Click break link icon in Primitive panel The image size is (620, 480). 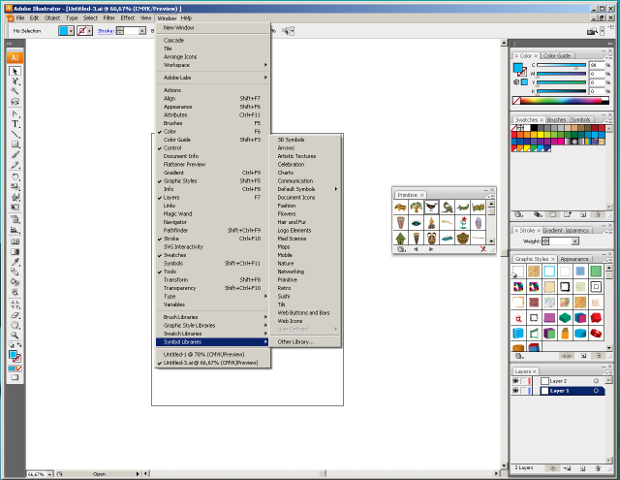point(483,249)
